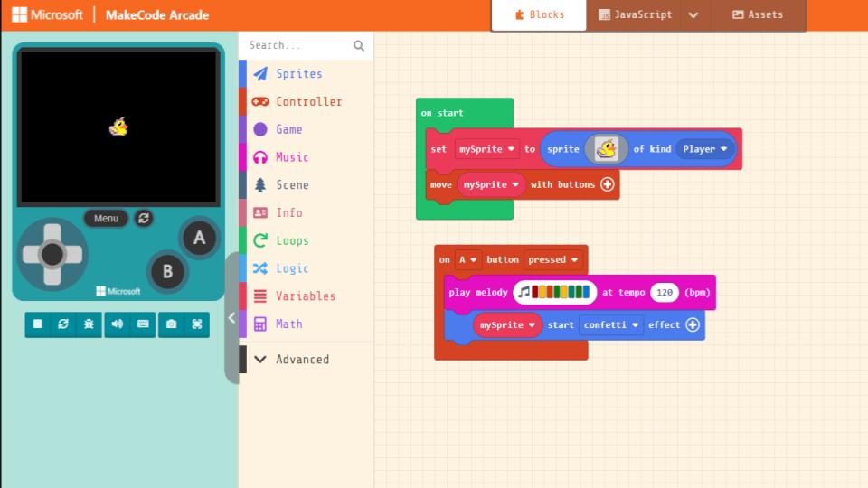Switch to the JavaScript tab
This screenshot has width=868, height=488.
tap(635, 15)
